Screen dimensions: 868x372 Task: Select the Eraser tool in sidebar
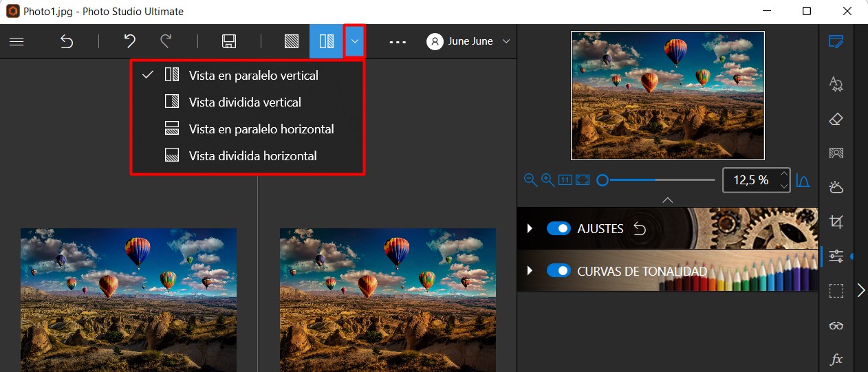click(x=836, y=119)
